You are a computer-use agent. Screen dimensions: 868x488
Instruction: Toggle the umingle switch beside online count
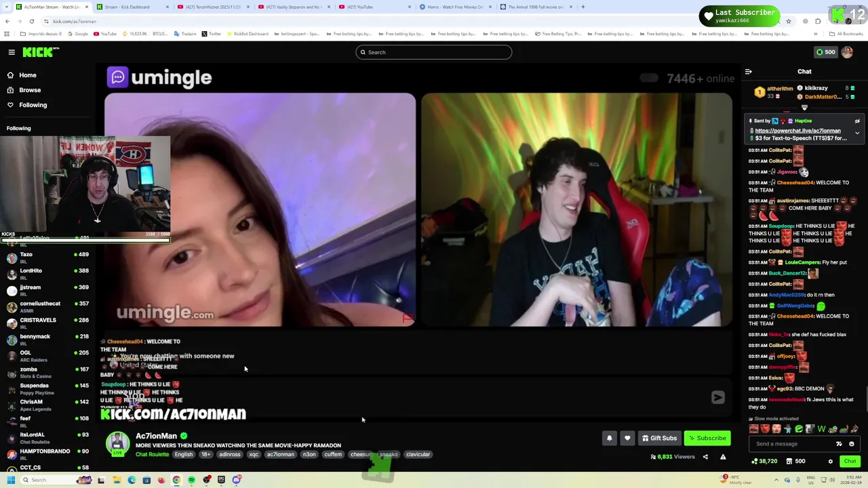coord(649,78)
